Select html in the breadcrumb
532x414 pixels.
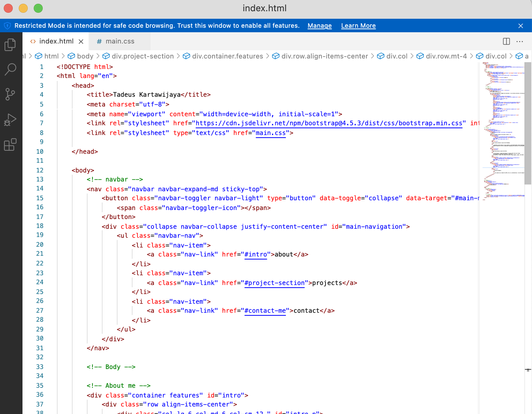[51, 56]
